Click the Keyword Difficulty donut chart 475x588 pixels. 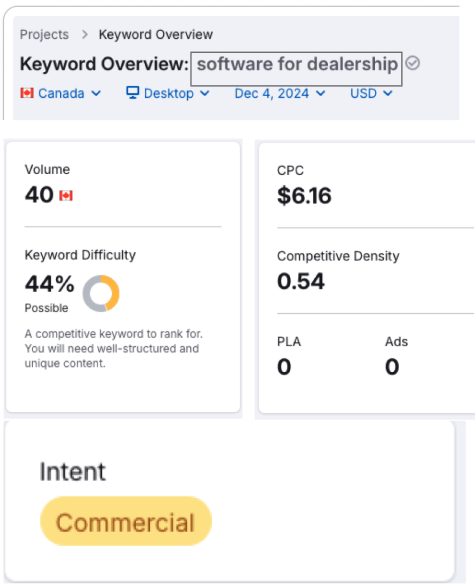[101, 293]
